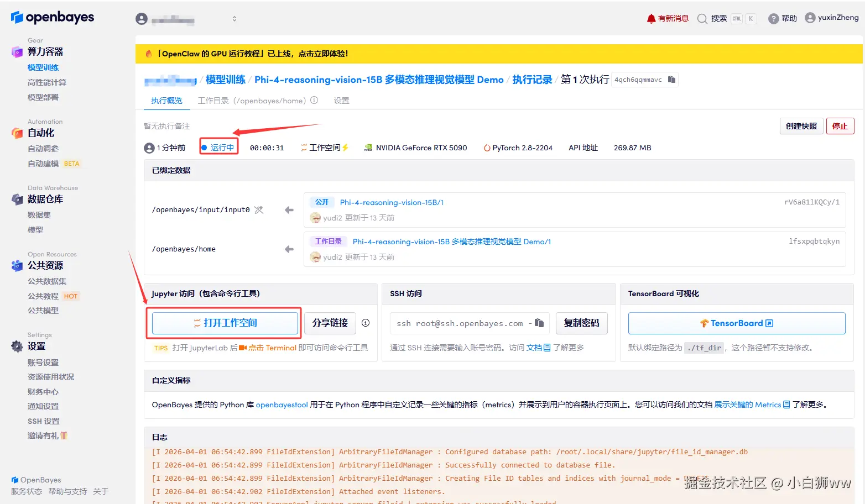
Task: Click the info icon next to 工作目录 tab
Action: coord(314,100)
